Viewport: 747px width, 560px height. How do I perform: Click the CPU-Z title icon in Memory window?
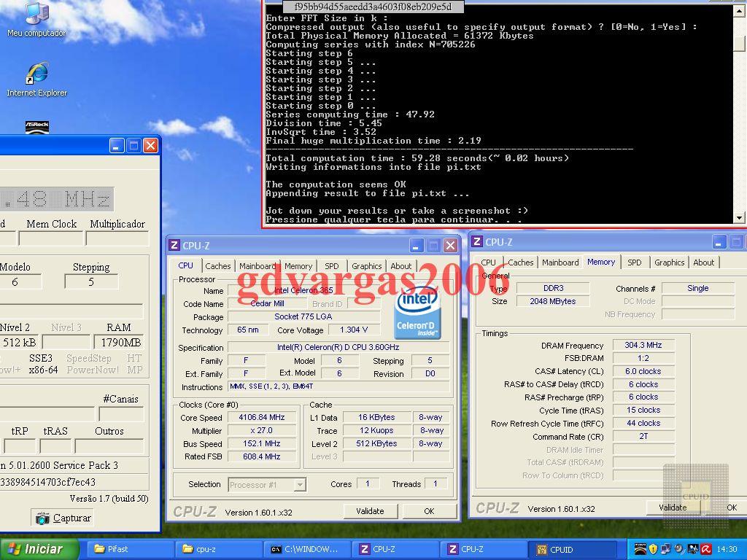coord(477,242)
